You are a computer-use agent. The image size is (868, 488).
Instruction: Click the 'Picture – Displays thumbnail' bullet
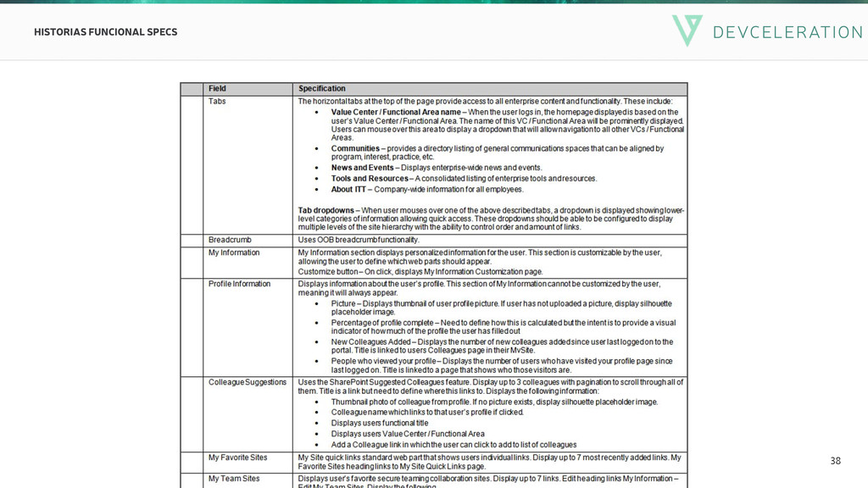502,308
